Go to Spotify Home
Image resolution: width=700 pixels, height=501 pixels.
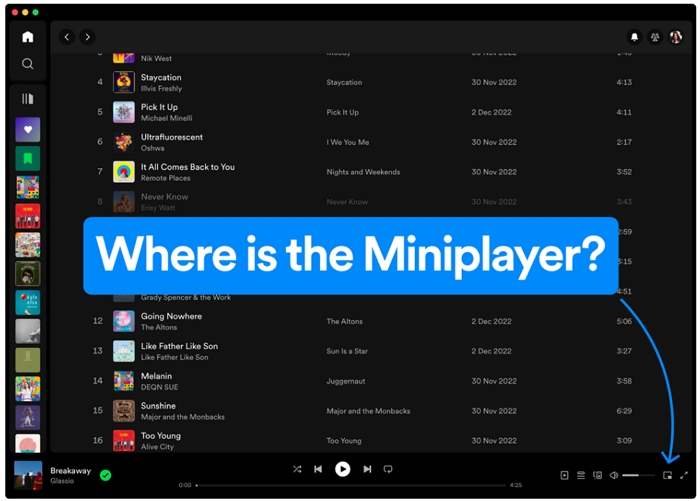coord(28,37)
